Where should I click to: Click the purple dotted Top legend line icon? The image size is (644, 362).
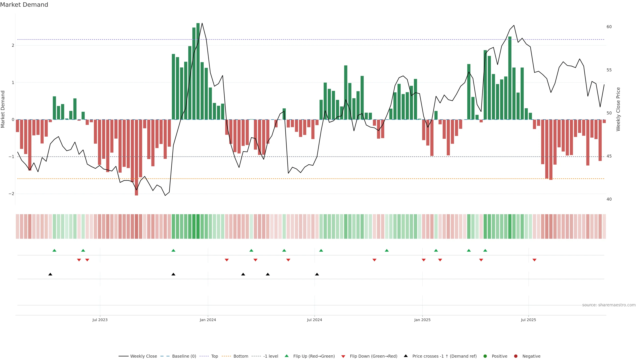(204, 356)
